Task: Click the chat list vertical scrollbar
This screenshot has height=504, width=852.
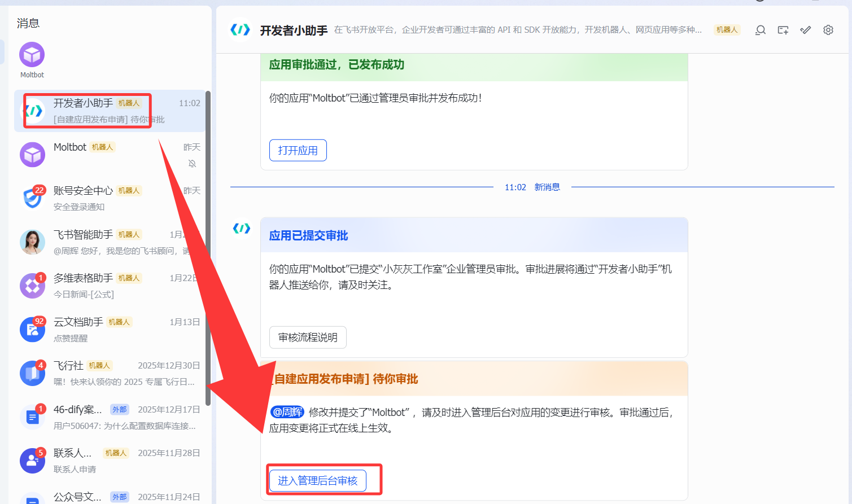Action: [x=208, y=248]
